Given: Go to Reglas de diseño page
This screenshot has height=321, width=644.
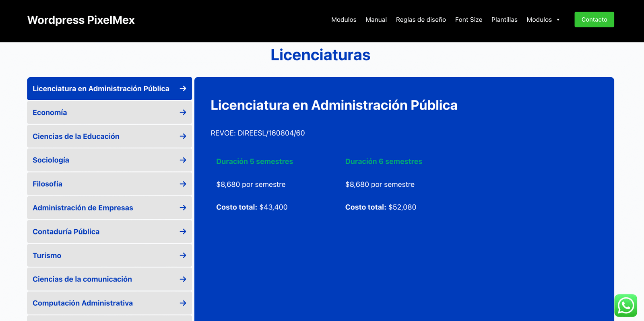Looking at the screenshot, I should (421, 20).
